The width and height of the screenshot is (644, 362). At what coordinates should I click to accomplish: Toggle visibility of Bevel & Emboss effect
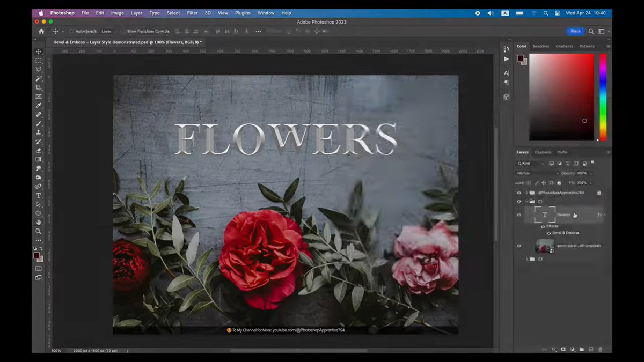point(548,233)
